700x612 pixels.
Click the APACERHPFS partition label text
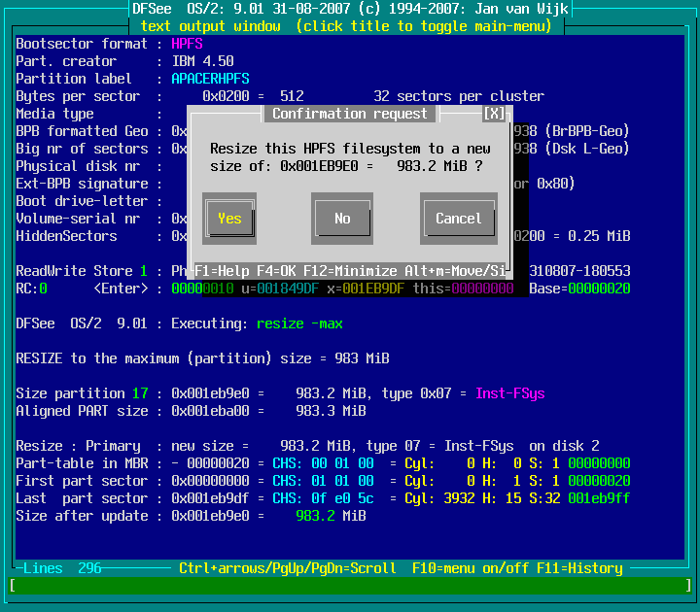[x=210, y=79]
